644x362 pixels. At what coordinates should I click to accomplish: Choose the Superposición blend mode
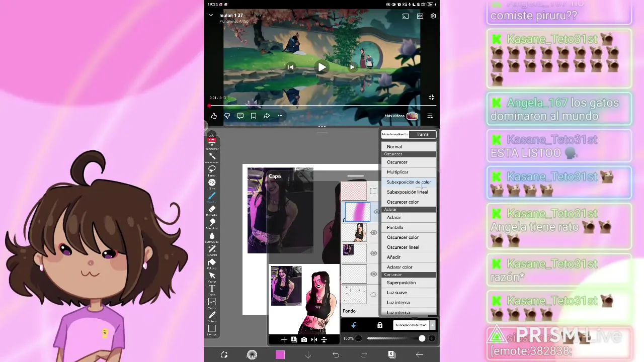tap(409, 283)
